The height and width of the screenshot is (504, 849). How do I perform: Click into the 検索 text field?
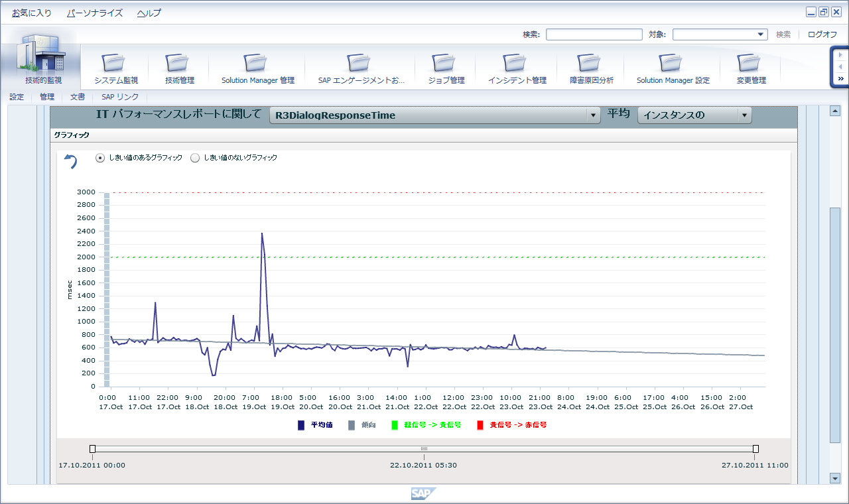[x=594, y=34]
